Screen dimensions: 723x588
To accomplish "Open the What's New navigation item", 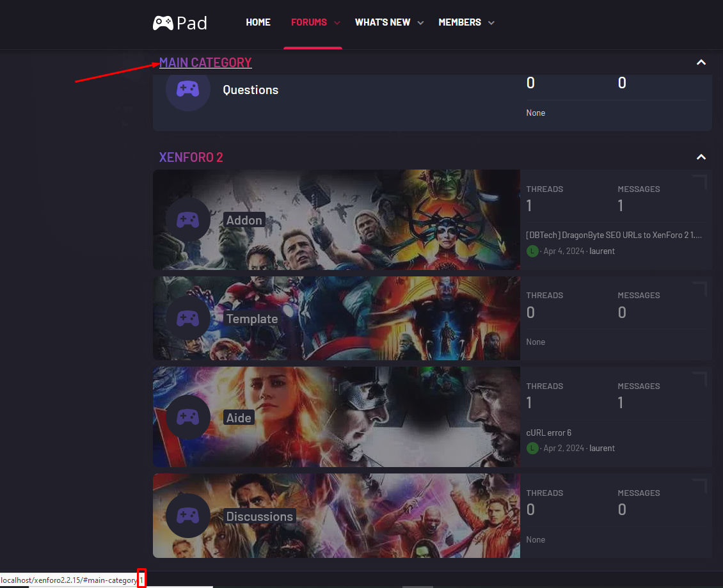I will pyautogui.click(x=383, y=22).
